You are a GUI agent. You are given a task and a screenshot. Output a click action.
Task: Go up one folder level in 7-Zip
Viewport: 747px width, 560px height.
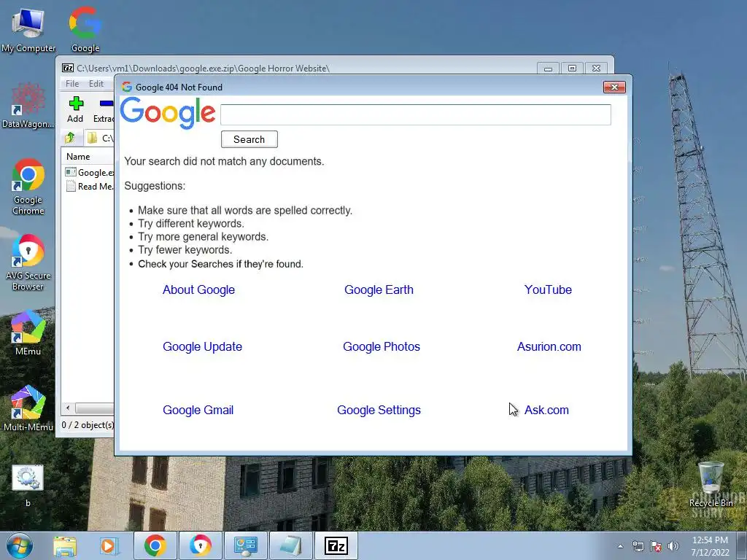[x=70, y=138]
